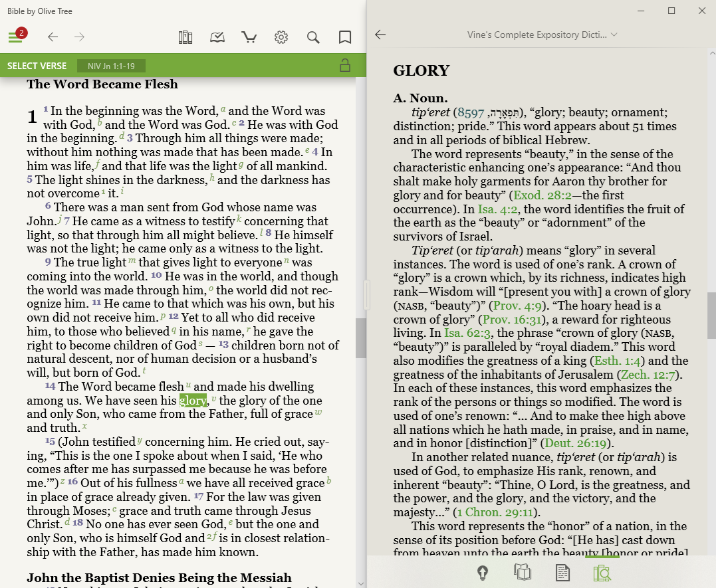The image size is (716, 588).
Task: Open the hamburger menu with notification badge
Action: click(16, 37)
